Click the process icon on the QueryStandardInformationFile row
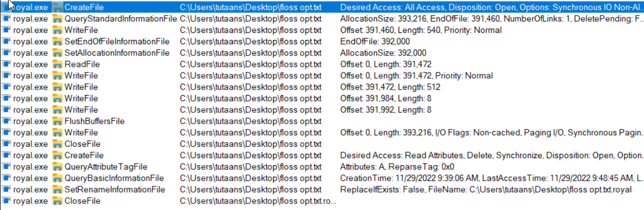 coord(6,19)
